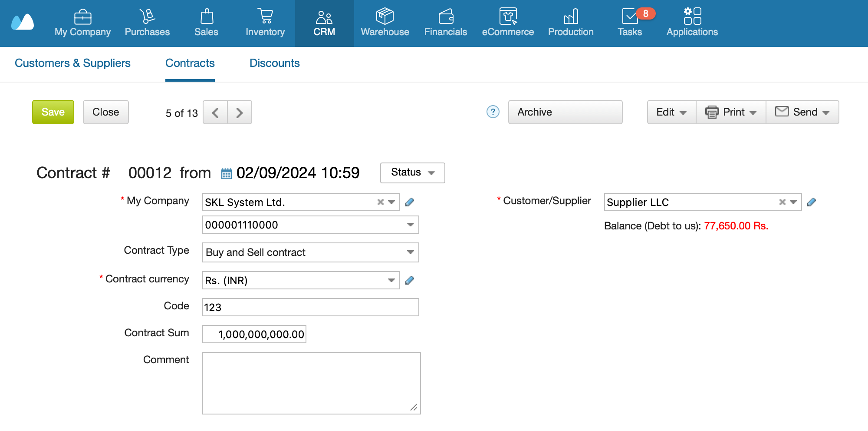The width and height of the screenshot is (868, 431).
Task: Expand the Rs. (INR) currency dropdown
Action: 391,280
